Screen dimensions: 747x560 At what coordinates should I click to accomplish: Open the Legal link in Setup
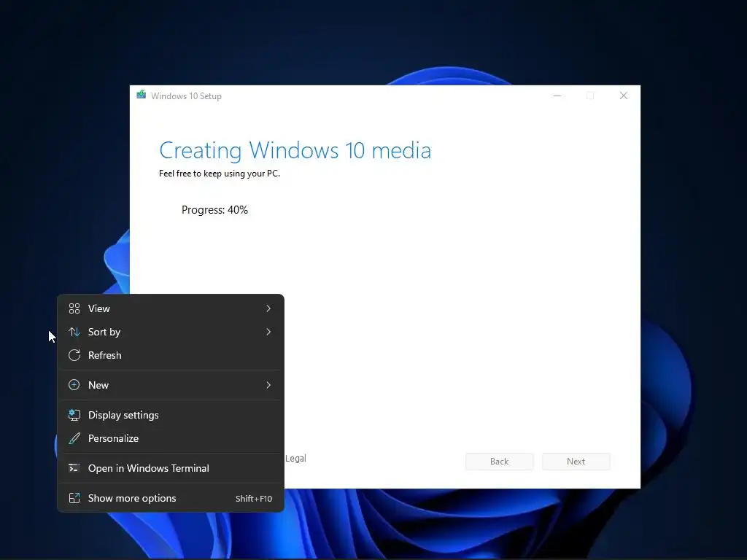[295, 458]
